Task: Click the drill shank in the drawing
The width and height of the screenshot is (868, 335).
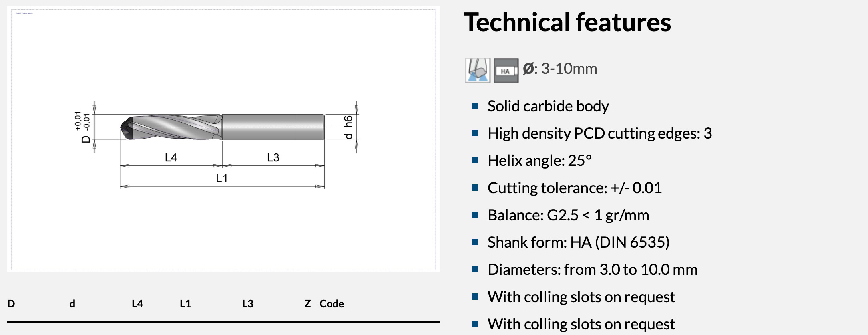Action: pyautogui.click(x=272, y=127)
